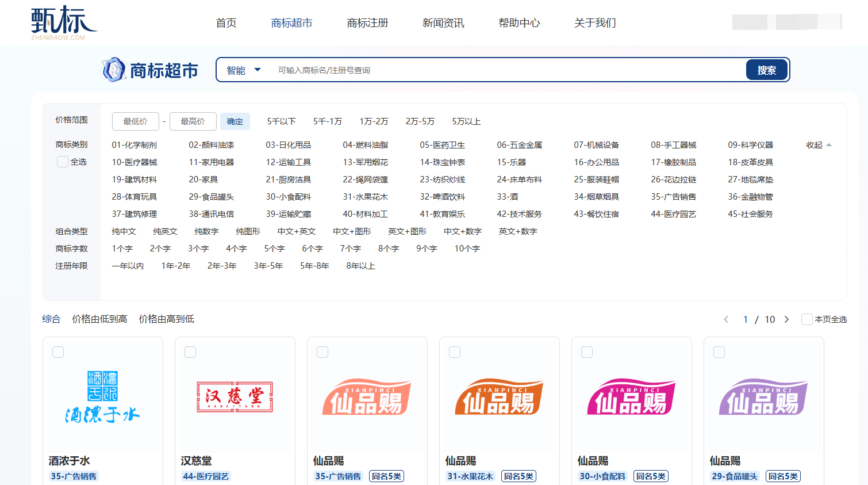Open the 酒浓于水 trademark image
The height and width of the screenshot is (485, 868).
point(102,397)
